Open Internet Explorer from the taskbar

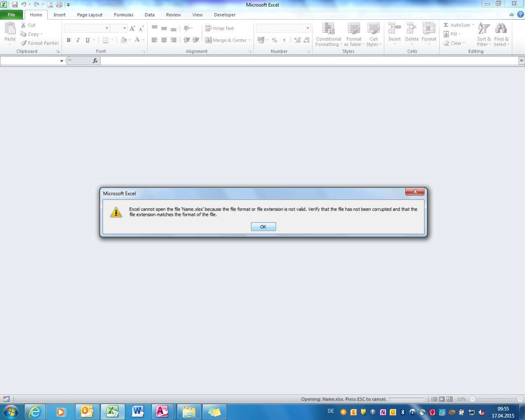click(x=35, y=412)
